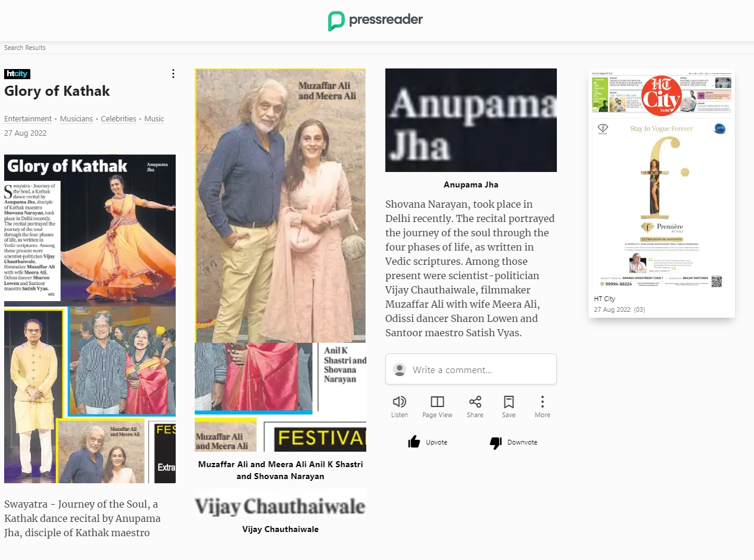754x560 pixels.
Task: Click the PressReader logo
Action: [x=376, y=21]
